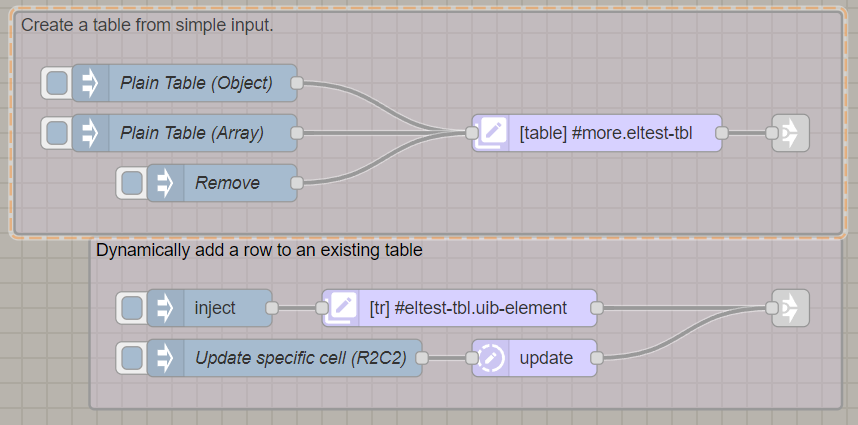
Task: Trigger the Update specific cell (R2C2) inject button
Action: tap(133, 357)
